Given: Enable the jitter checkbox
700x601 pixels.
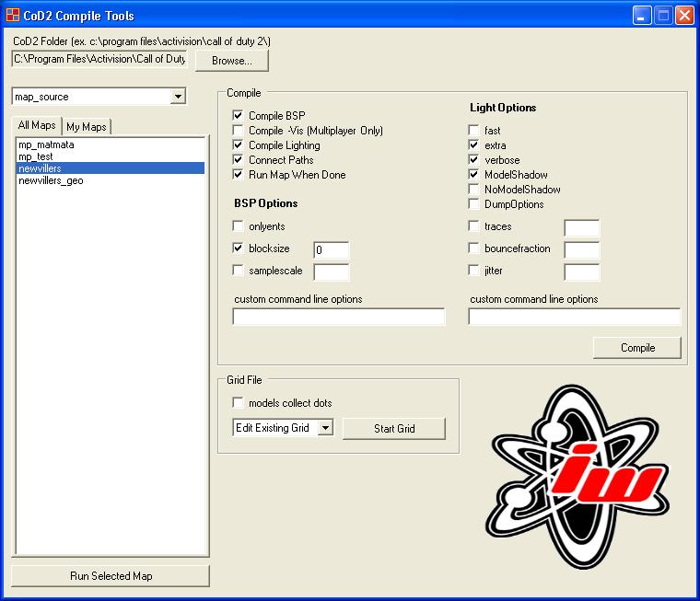Looking at the screenshot, I should coord(473,271).
